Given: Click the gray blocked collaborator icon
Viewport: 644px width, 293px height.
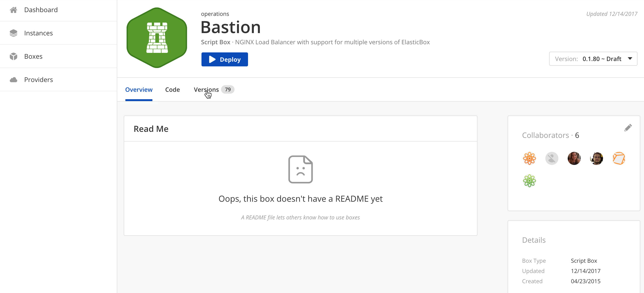Looking at the screenshot, I should 552,158.
